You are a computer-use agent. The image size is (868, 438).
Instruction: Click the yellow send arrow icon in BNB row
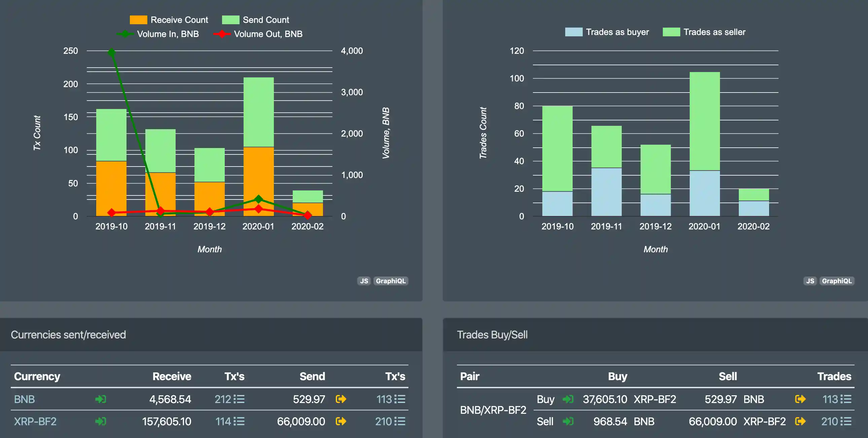point(341,399)
